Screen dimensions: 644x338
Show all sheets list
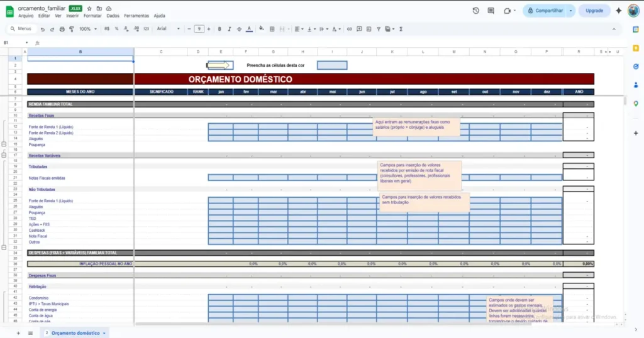30,333
